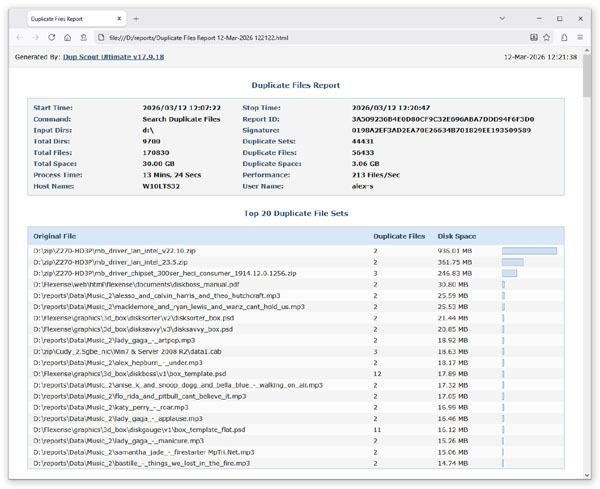600x489 pixels.
Task: Open the browser home page icon
Action: click(x=67, y=37)
